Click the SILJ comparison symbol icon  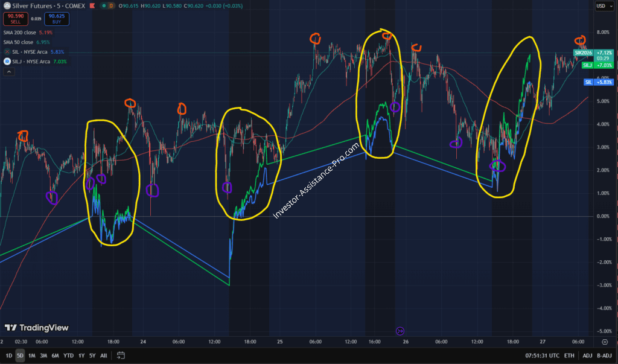(7, 62)
